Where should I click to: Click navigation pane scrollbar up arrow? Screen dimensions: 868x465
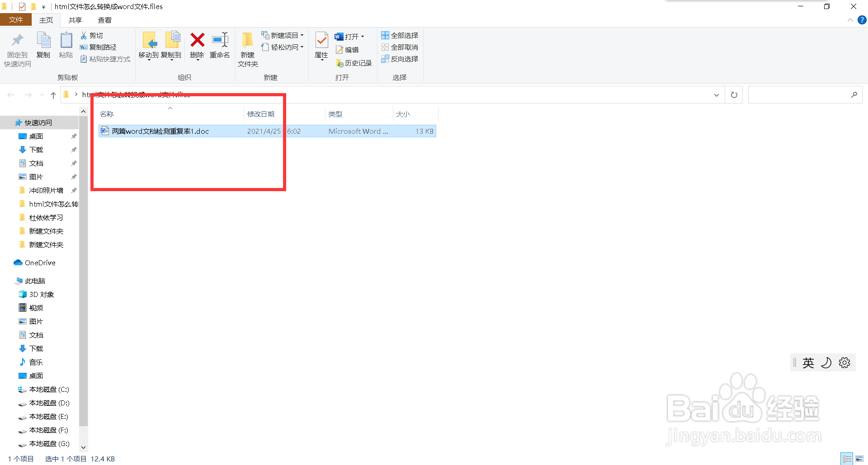[83, 111]
